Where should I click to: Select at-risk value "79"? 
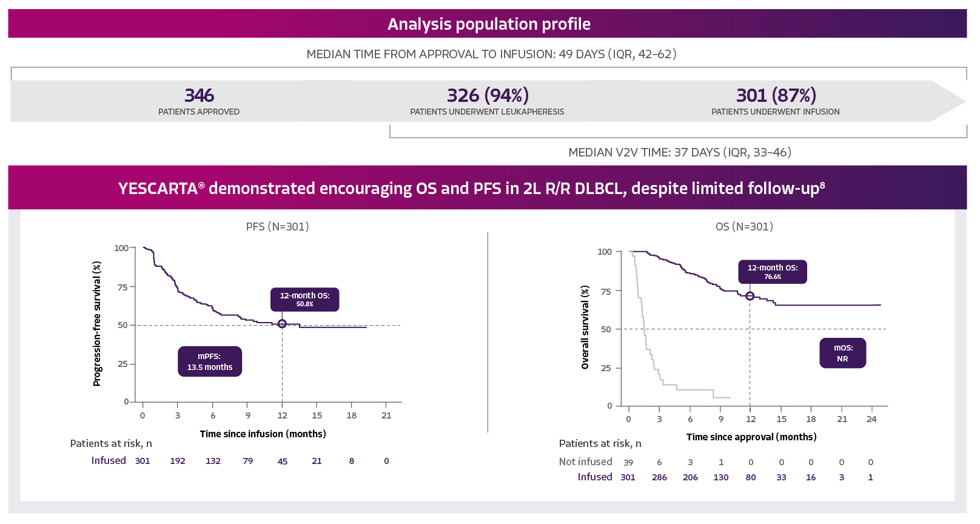(248, 461)
